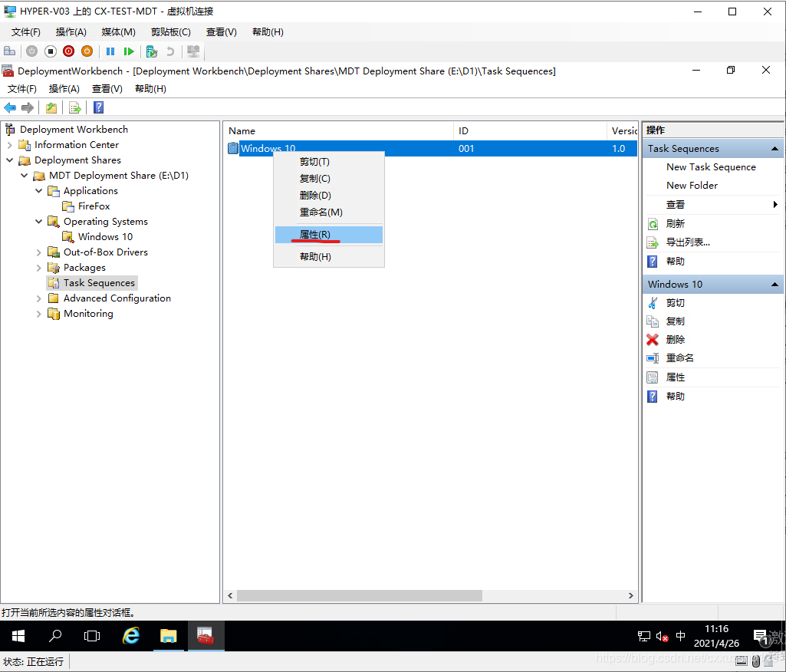Click the green Refresh icon in Actions pane
The height and width of the screenshot is (672, 786).
click(652, 224)
